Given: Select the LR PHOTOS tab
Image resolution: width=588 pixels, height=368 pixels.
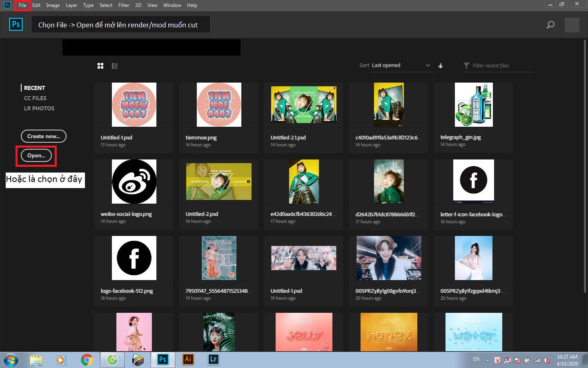Looking at the screenshot, I should [39, 108].
